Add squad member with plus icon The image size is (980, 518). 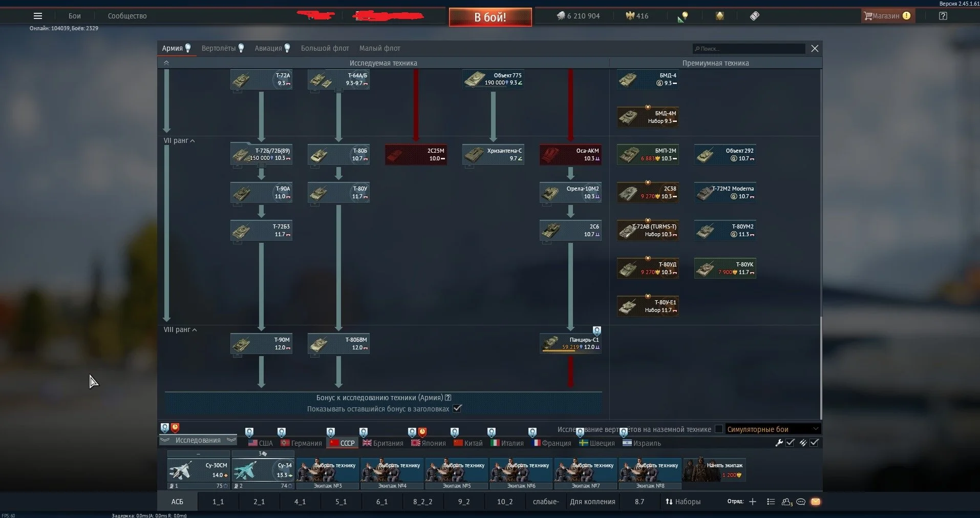[x=753, y=502]
